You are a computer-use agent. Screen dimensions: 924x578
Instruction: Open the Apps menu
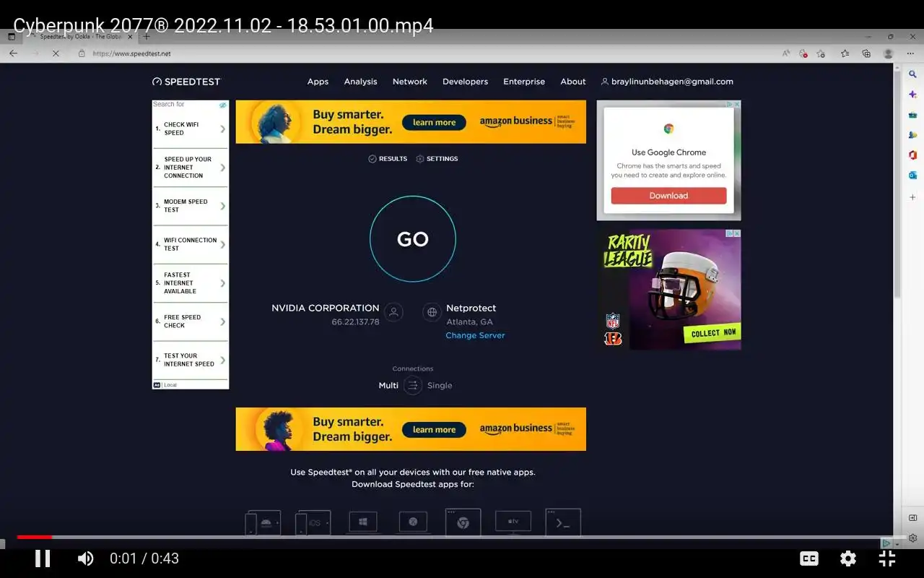click(x=318, y=82)
